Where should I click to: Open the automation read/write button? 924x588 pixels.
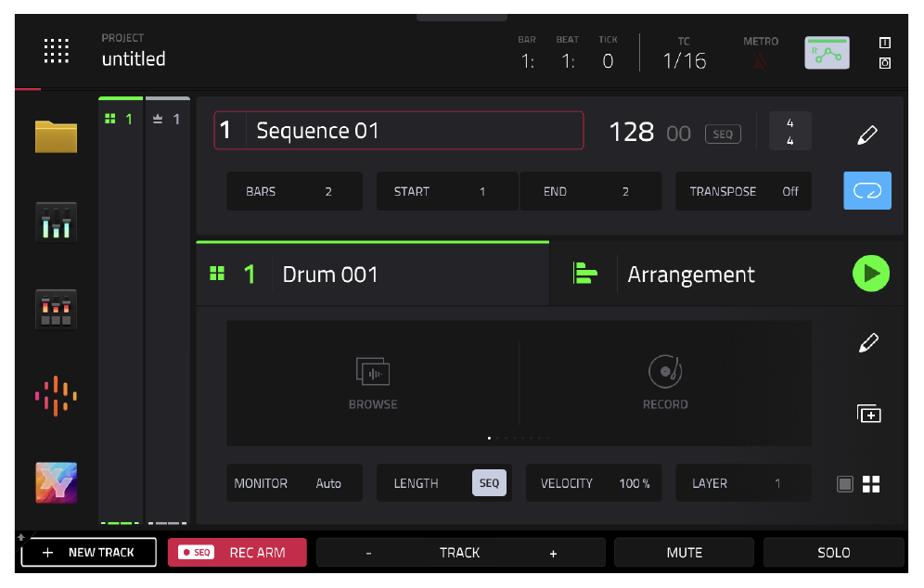click(827, 53)
